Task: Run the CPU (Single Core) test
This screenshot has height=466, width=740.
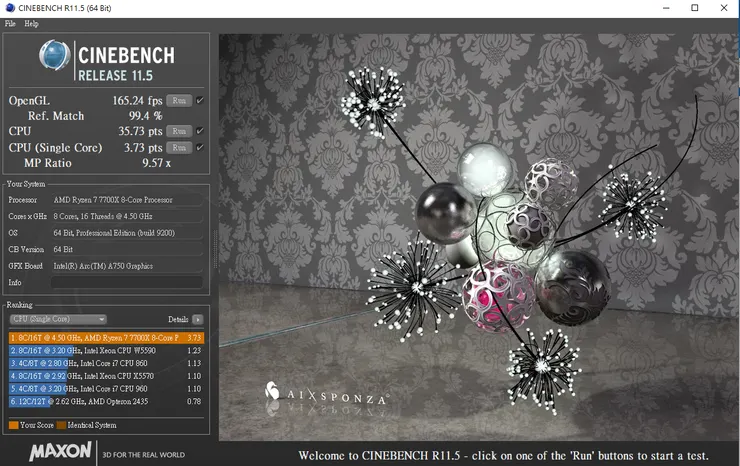Action: click(x=179, y=148)
